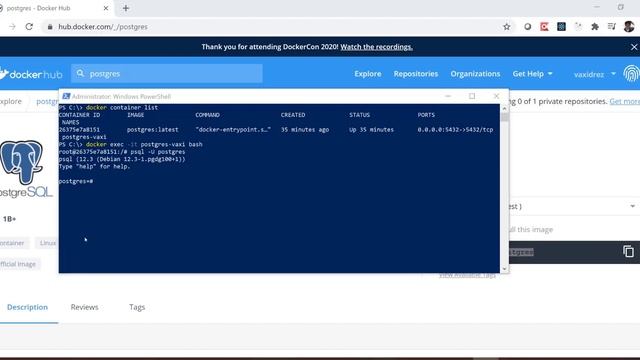Switch to the Reviews tab
Screen dimensions: 640x360
coord(84,307)
